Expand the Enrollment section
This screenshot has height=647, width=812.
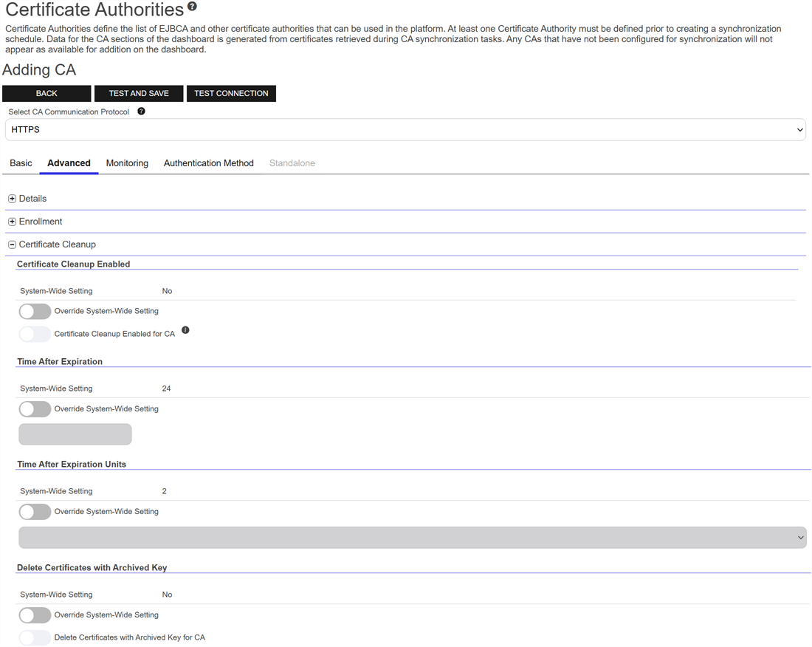tap(12, 222)
